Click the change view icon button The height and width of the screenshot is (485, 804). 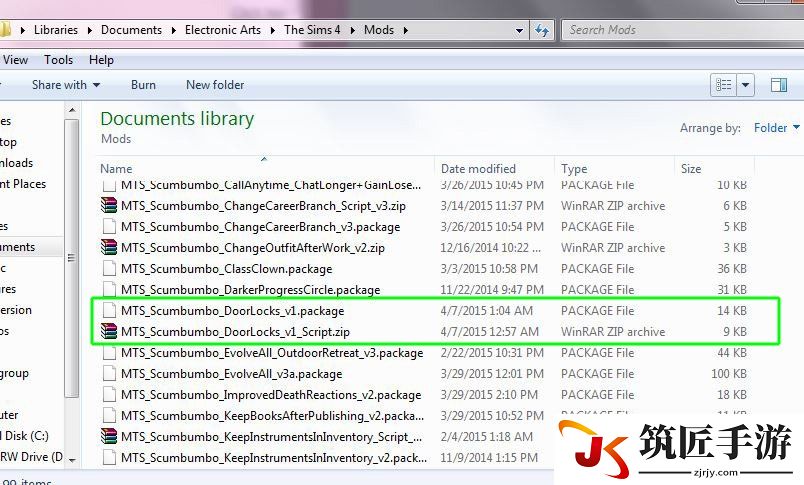(723, 85)
